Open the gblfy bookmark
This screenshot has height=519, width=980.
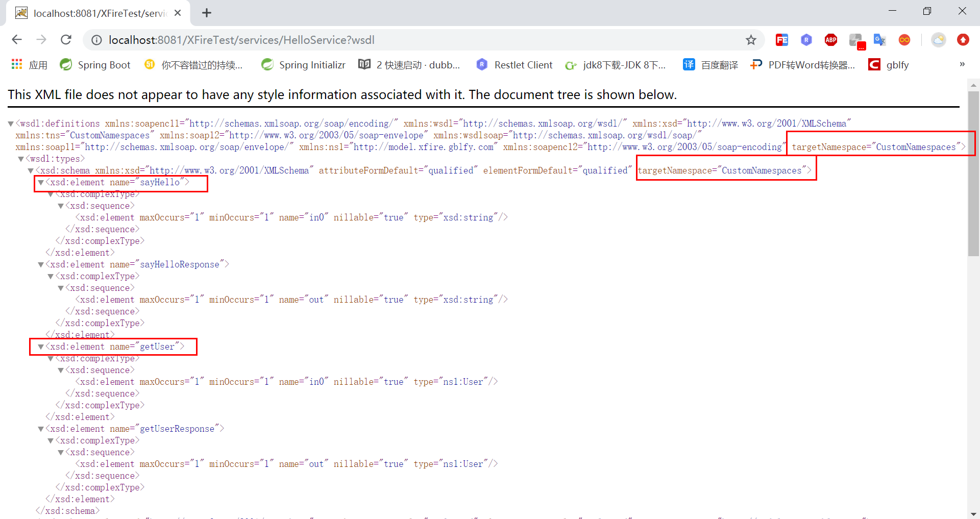click(889, 65)
